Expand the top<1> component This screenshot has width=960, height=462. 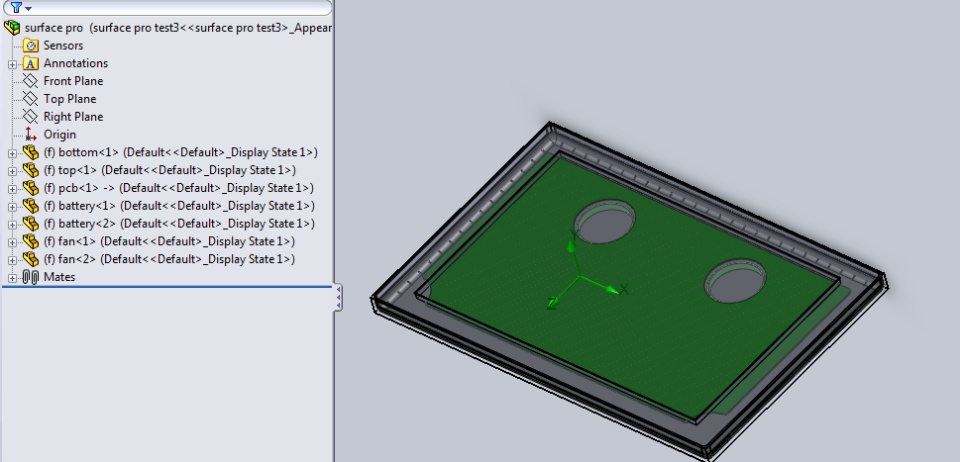pyautogui.click(x=12, y=171)
